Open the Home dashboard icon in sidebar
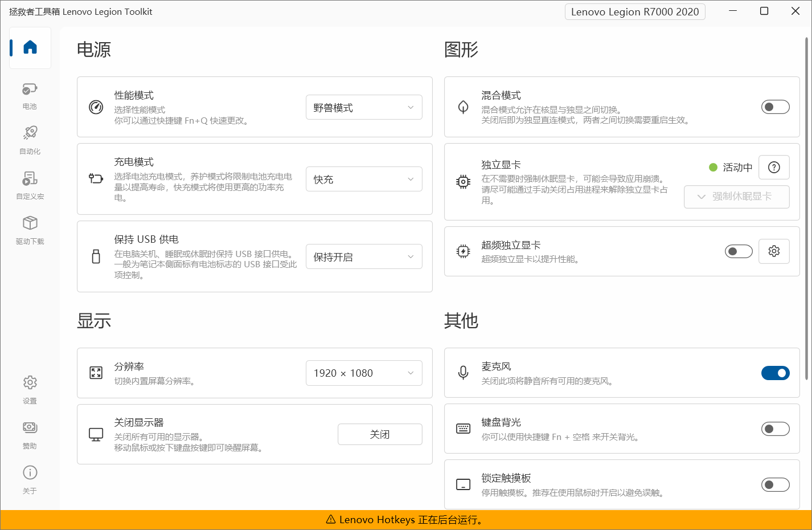 click(x=30, y=47)
